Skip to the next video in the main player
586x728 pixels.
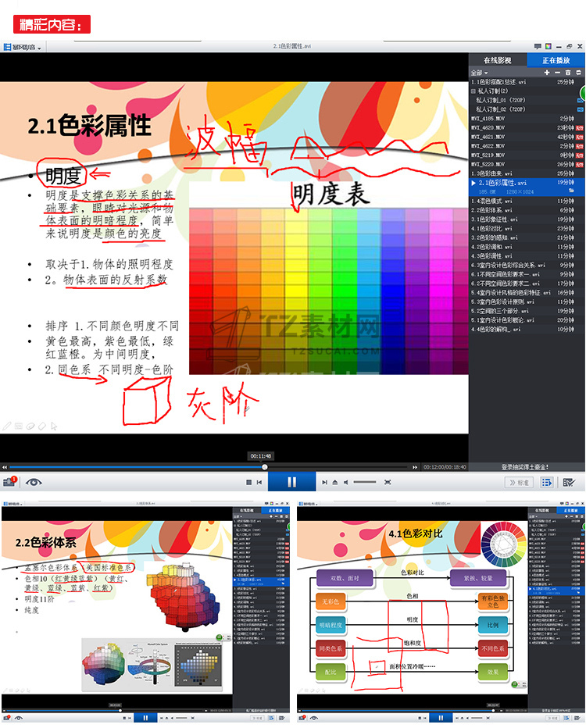(x=324, y=483)
